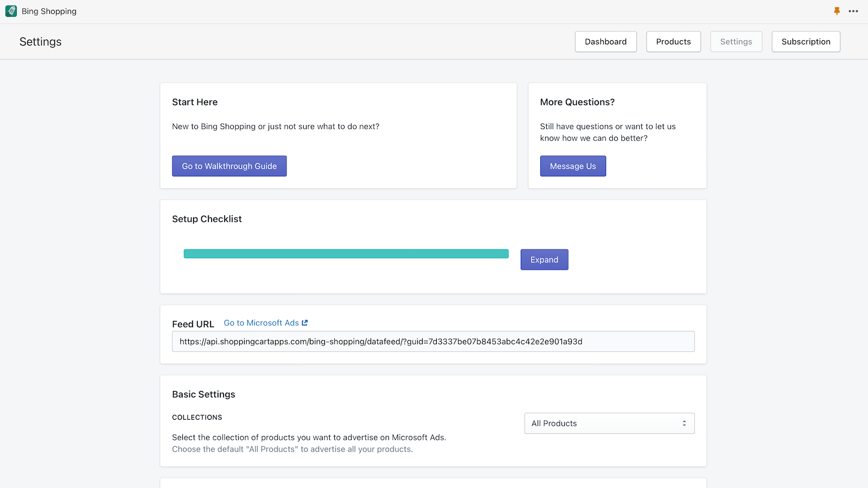
Task: Open the Dashboard tab
Action: click(x=605, y=42)
